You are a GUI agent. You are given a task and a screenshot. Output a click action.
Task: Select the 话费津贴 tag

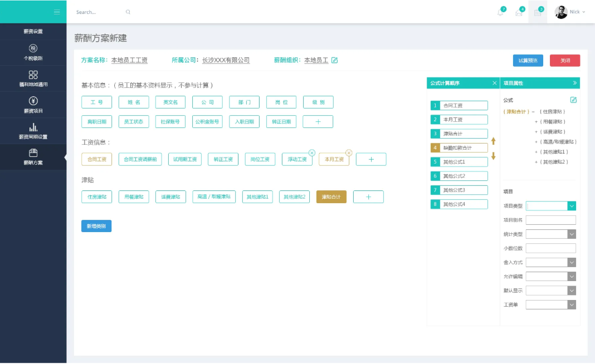(170, 197)
